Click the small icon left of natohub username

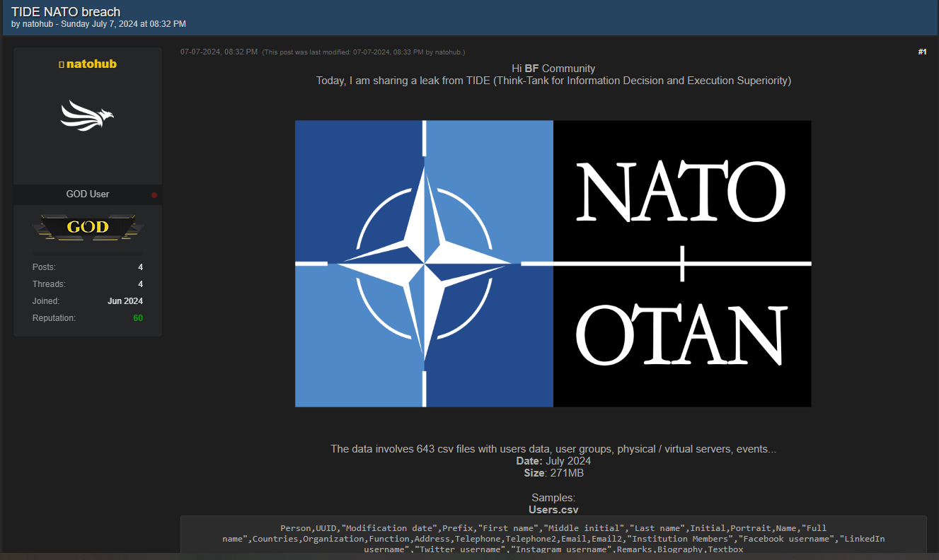(62, 64)
